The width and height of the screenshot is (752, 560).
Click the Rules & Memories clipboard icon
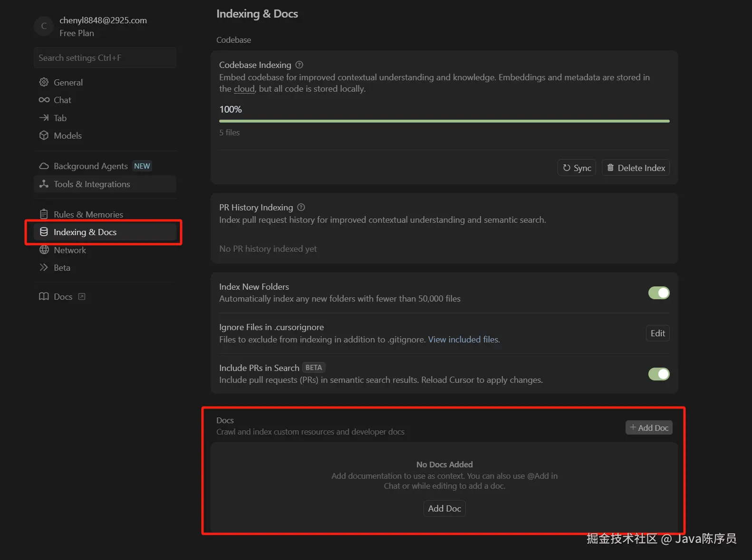click(44, 214)
